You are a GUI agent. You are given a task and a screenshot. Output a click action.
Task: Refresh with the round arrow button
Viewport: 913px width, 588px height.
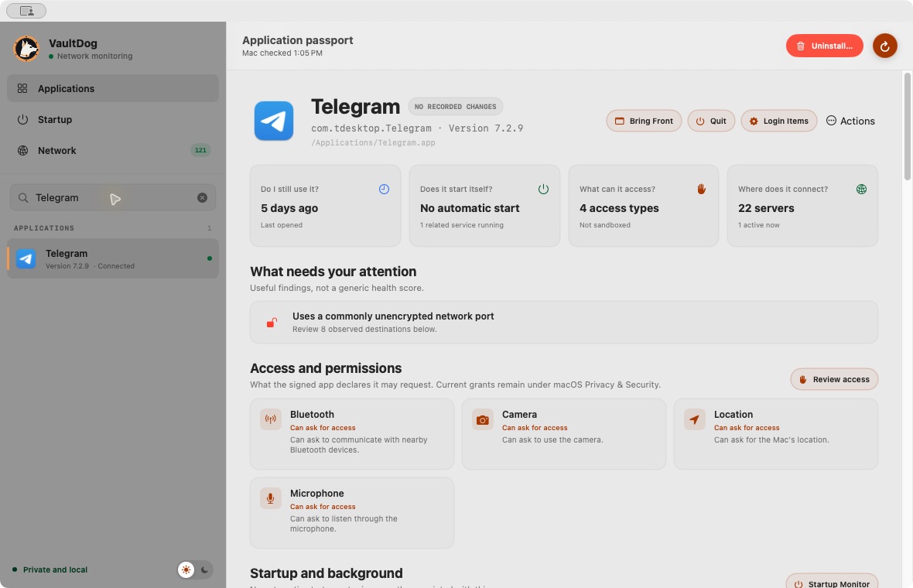click(884, 46)
